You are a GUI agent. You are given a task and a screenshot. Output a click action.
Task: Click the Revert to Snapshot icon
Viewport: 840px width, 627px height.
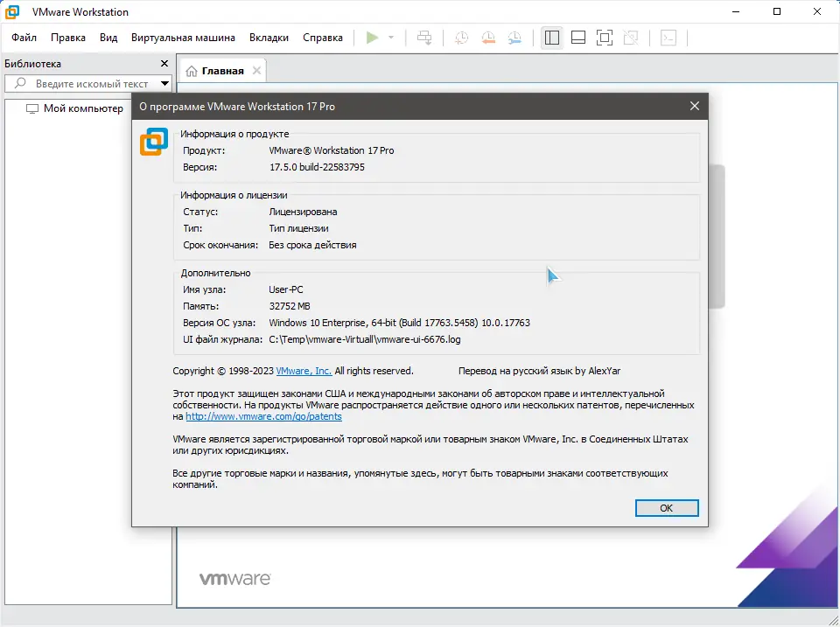[488, 38]
